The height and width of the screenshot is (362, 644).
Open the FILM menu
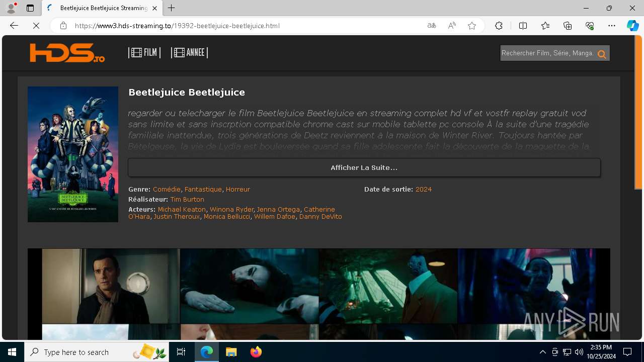pyautogui.click(x=144, y=52)
